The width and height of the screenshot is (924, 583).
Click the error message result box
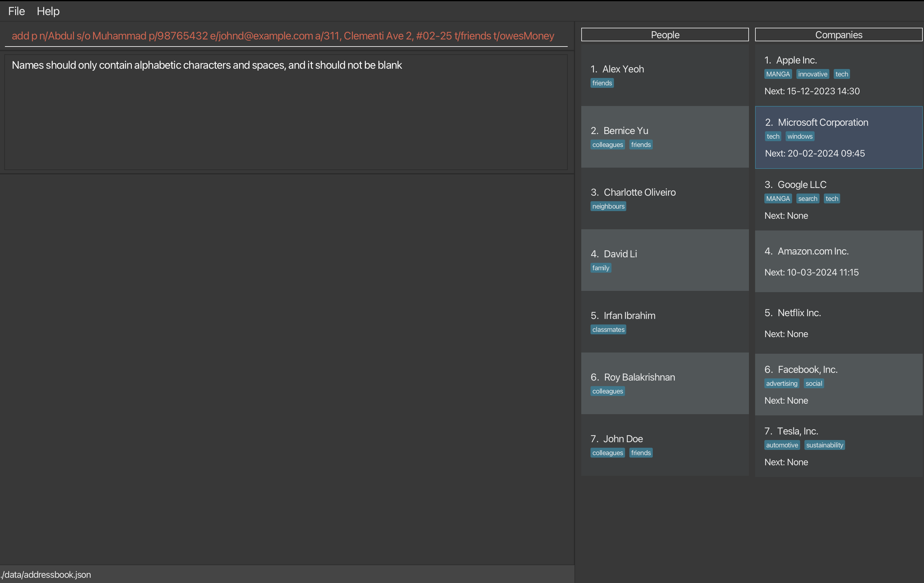(x=285, y=112)
